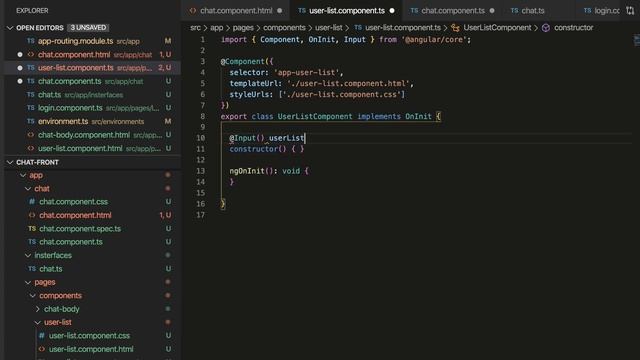Click the class symbol icon in breadcrumb
Viewport: 640px width, 360px height.
pos(456,28)
